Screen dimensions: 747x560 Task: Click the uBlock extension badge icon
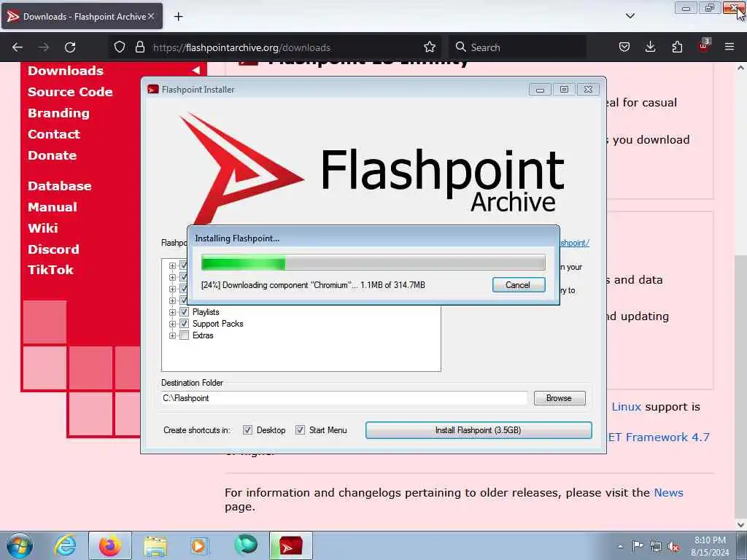point(704,46)
